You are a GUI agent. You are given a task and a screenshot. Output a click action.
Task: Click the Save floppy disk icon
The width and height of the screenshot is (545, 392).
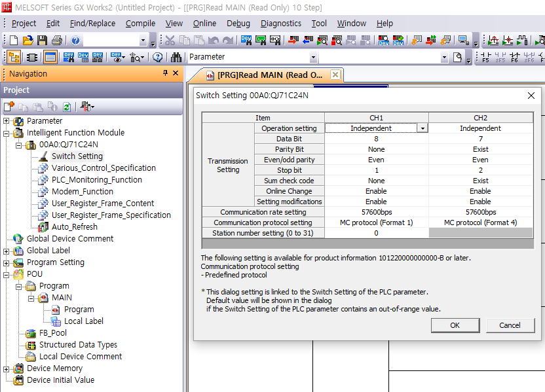pos(43,41)
